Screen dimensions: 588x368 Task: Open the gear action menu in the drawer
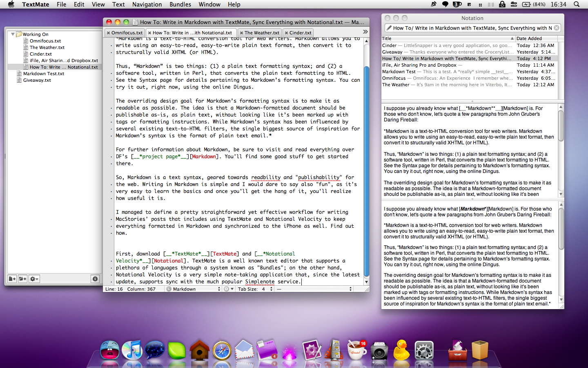tap(33, 278)
